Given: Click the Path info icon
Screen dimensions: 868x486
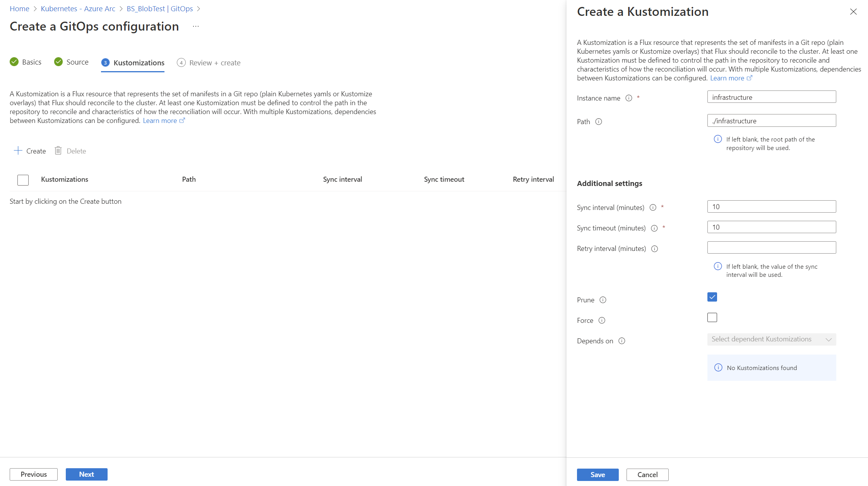Looking at the screenshot, I should click(599, 122).
